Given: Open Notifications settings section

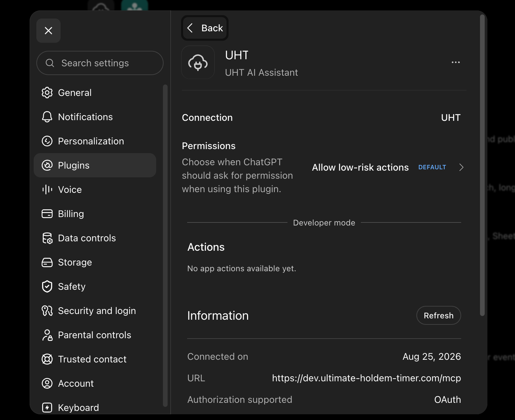Looking at the screenshot, I should [95, 117].
